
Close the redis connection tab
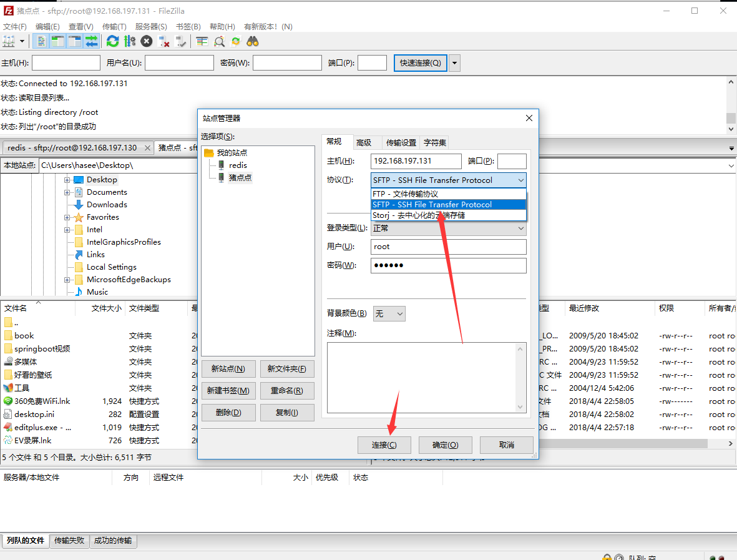pyautogui.click(x=148, y=147)
